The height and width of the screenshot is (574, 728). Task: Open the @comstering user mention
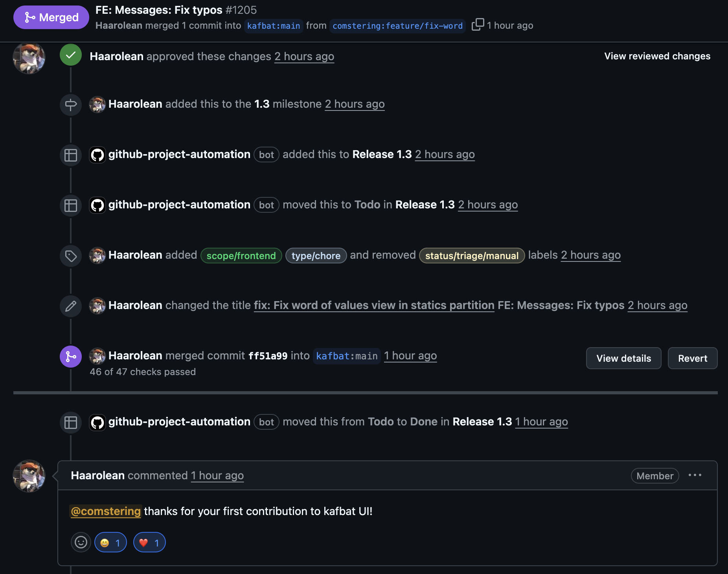(106, 511)
